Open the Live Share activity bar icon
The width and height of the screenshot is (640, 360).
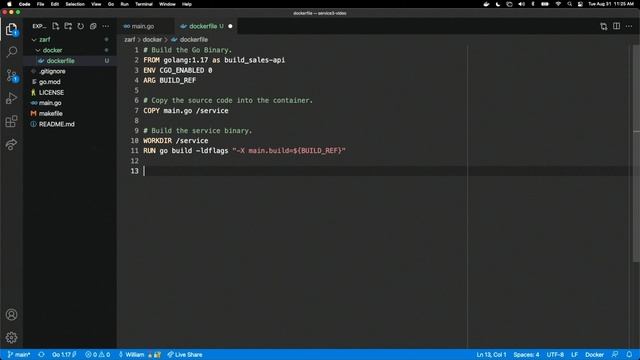11,144
